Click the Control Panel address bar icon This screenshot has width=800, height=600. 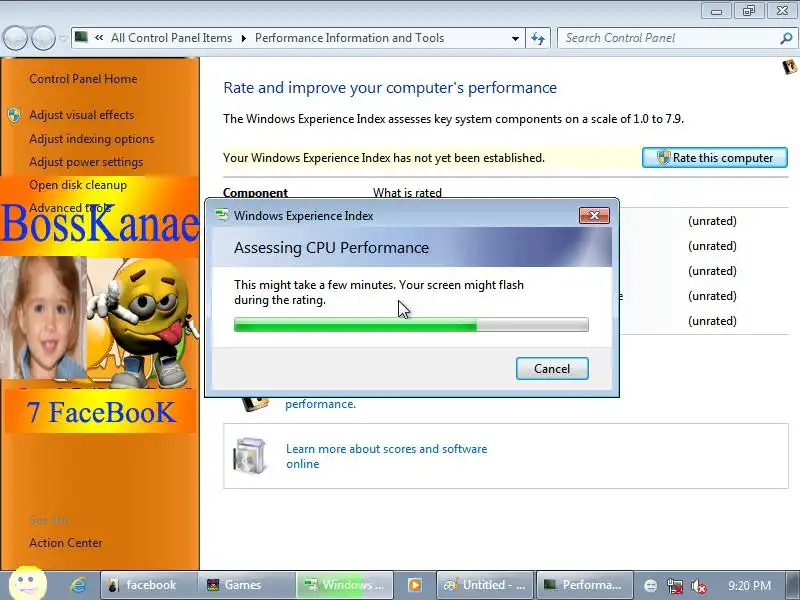(81, 37)
